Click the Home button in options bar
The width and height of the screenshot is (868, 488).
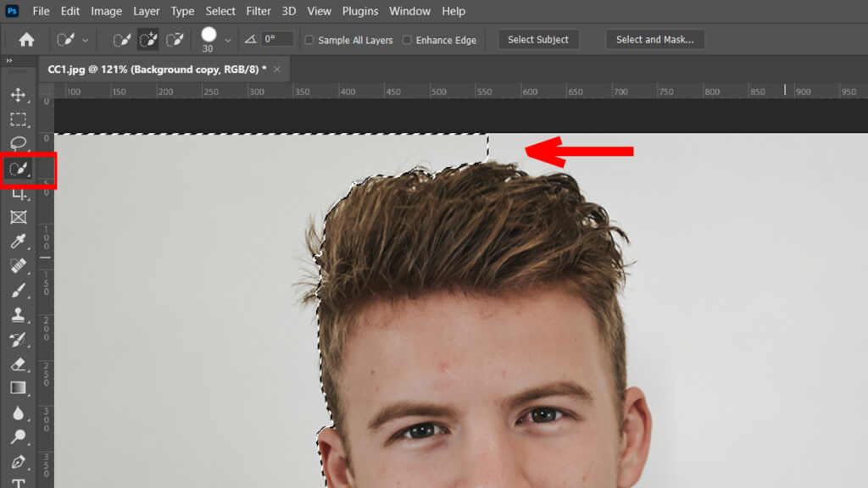coord(26,40)
